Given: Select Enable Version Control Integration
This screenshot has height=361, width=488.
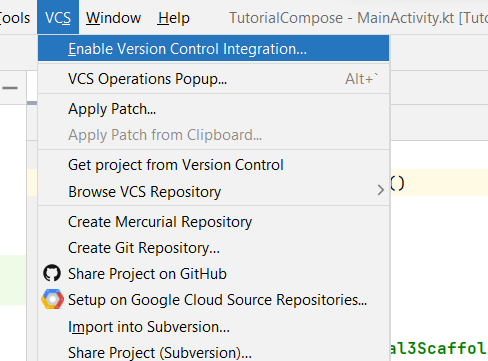Looking at the screenshot, I should (x=213, y=49).
